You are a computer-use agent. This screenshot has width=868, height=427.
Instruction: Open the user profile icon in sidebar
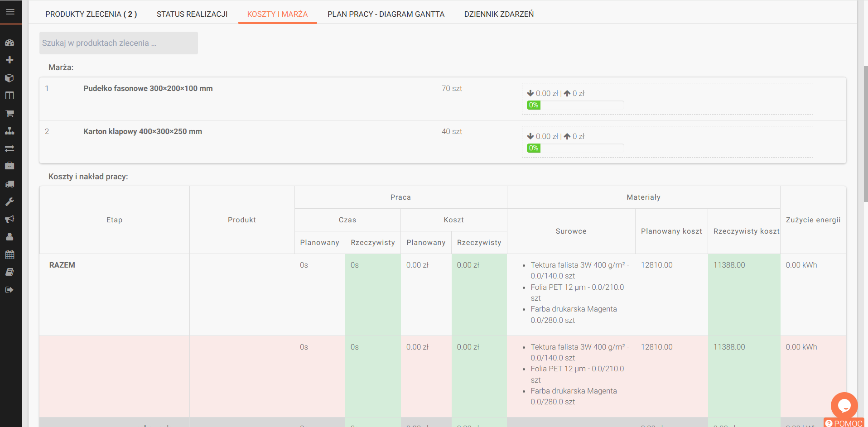[10, 237]
